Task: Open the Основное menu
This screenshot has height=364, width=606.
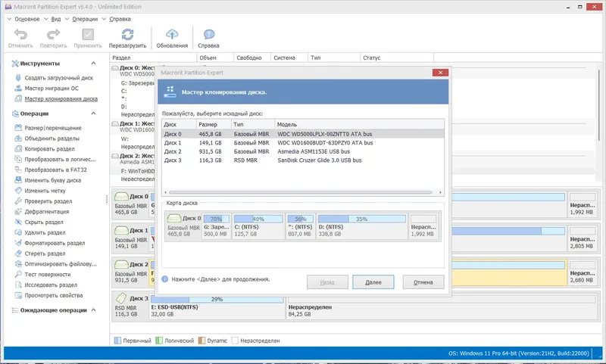Action: point(27,18)
